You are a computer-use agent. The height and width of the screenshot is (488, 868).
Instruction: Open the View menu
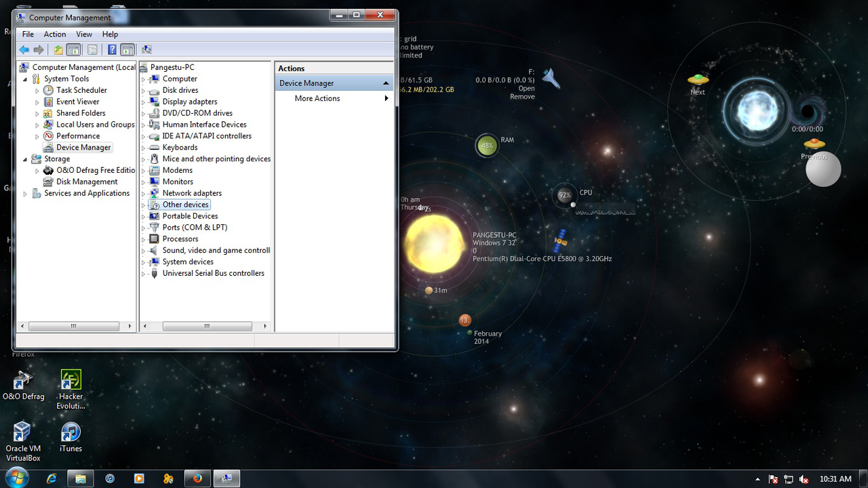pos(84,34)
